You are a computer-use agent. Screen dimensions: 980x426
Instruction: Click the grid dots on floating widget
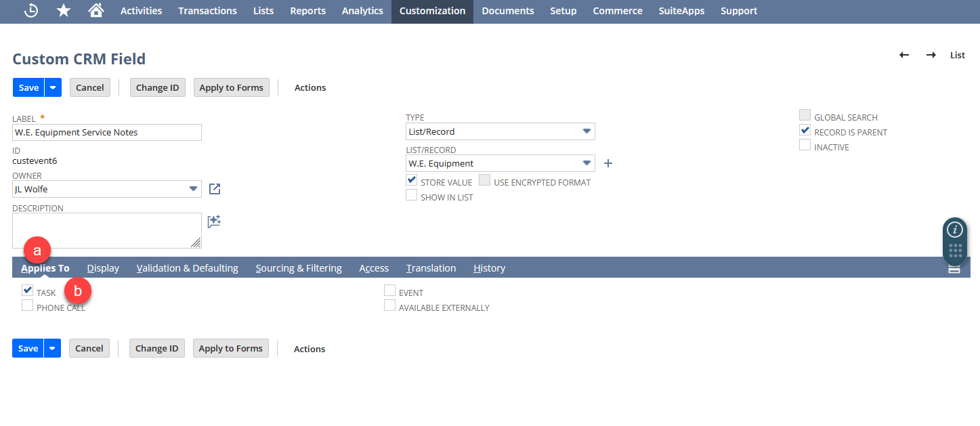(955, 251)
